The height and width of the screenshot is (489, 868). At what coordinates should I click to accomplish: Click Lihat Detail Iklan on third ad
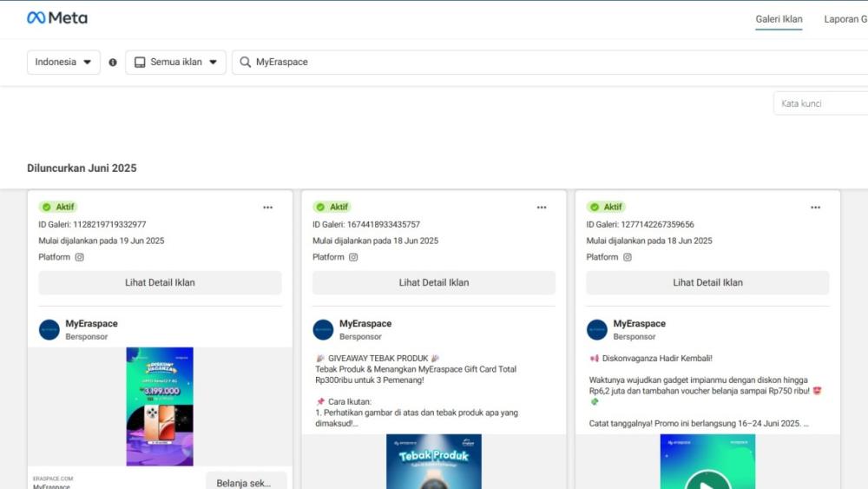(x=707, y=282)
